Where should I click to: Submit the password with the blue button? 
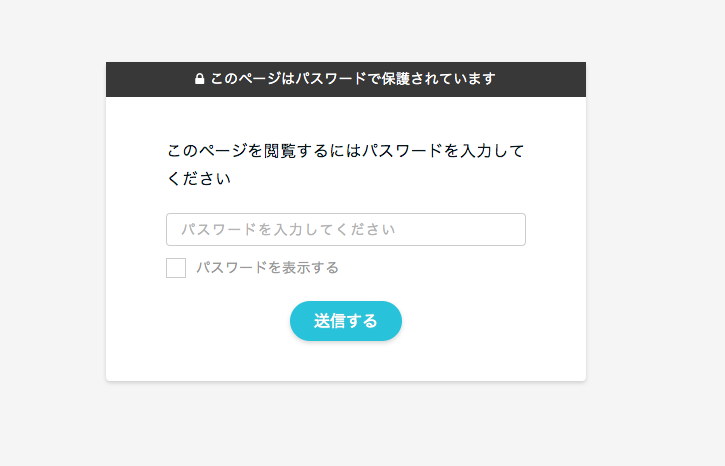click(346, 321)
